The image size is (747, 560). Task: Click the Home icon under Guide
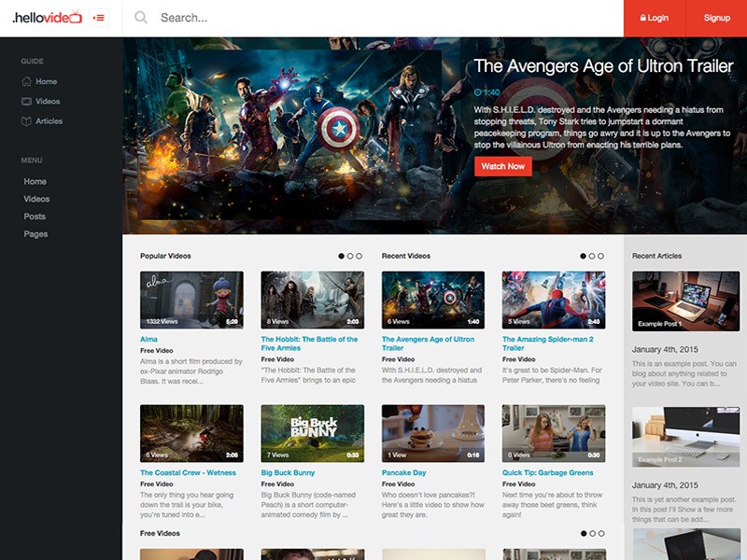[x=27, y=82]
